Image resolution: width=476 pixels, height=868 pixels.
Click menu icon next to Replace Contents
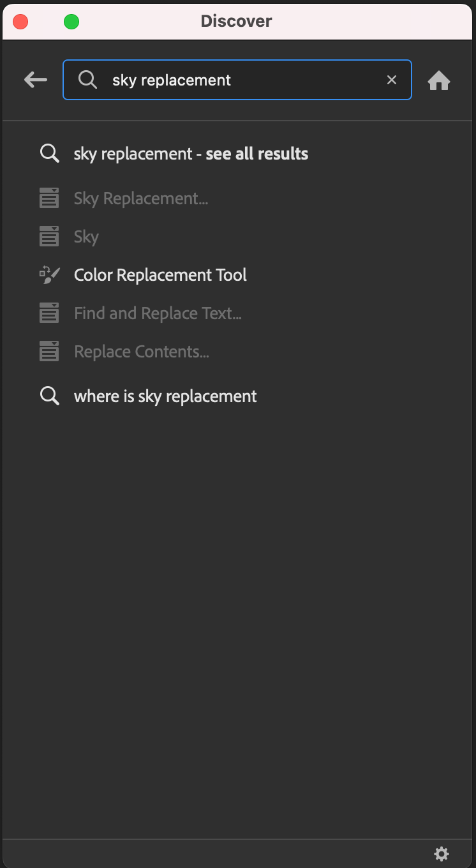tap(49, 352)
